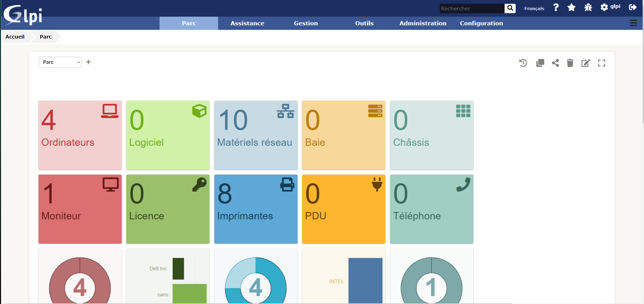Screen dimensions: 644x304
Task: Open the Parc dashboard dropdown
Action: (60, 62)
